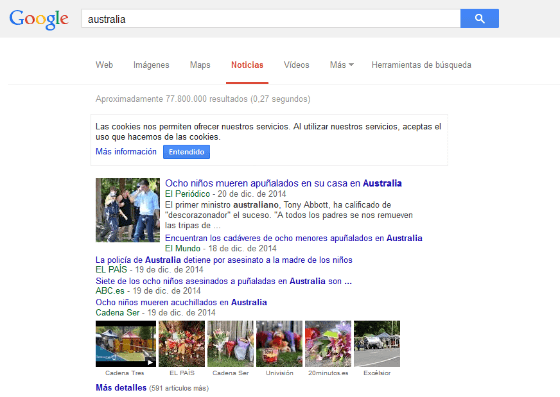Image resolution: width=560 pixels, height=397 pixels.
Task: Open the Excélsior street thumbnail
Action: pyautogui.click(x=377, y=344)
